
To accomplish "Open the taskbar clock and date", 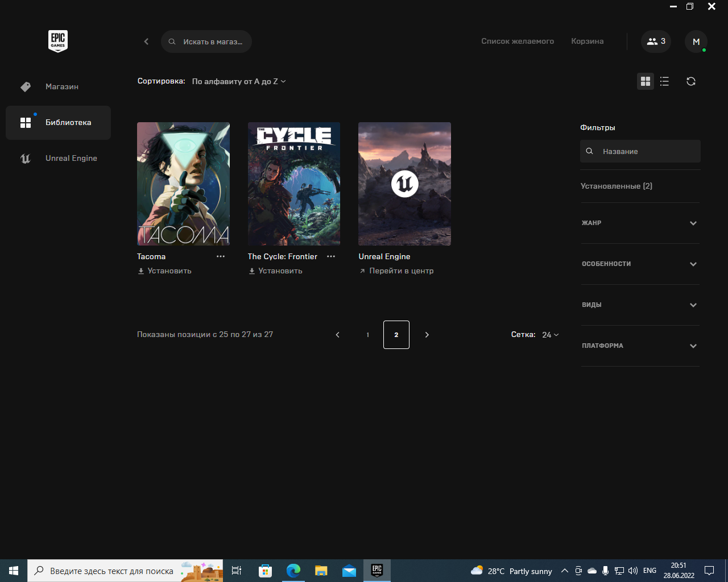I will [x=679, y=571].
